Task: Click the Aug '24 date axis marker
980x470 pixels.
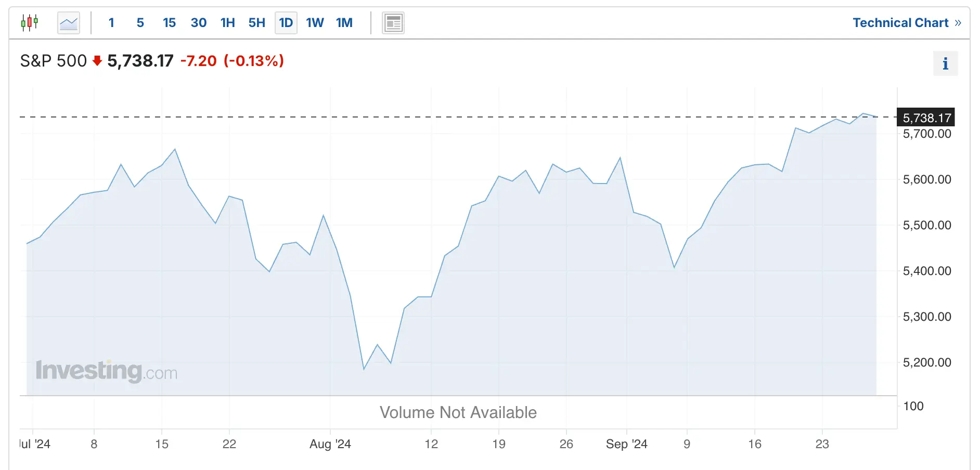Action: 330,444
